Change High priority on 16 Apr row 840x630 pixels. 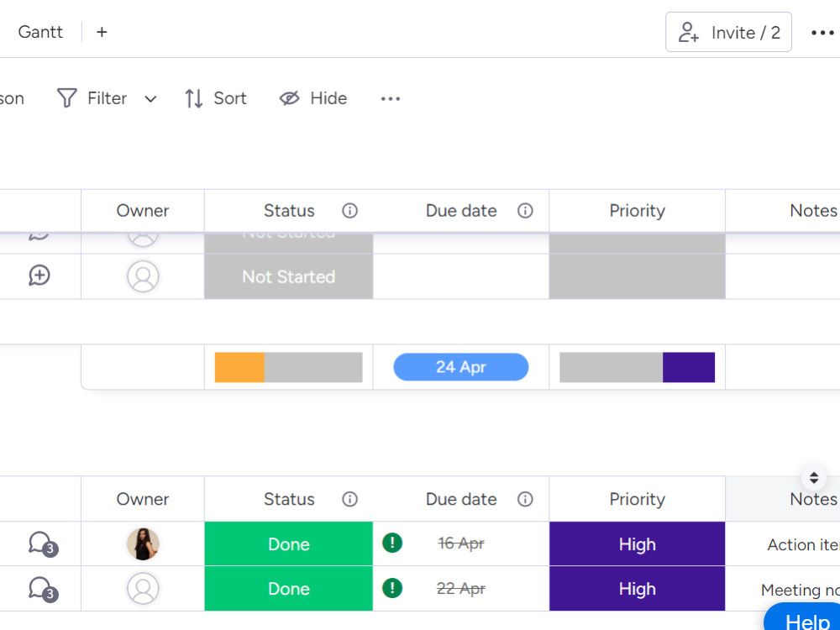coord(637,543)
